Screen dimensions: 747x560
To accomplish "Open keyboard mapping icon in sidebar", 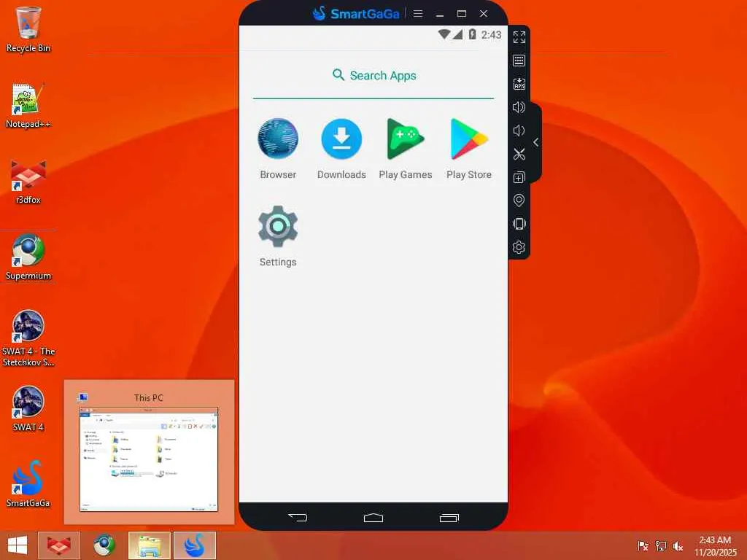I will point(519,61).
